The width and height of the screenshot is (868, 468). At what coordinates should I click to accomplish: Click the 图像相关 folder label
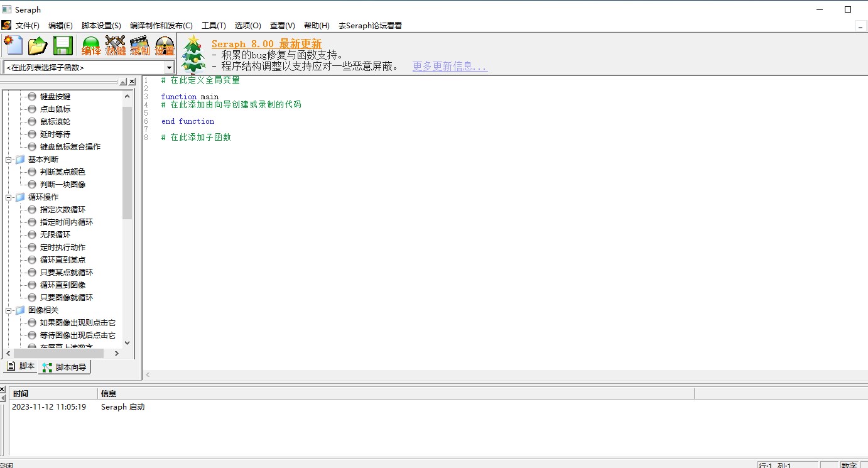pos(43,310)
